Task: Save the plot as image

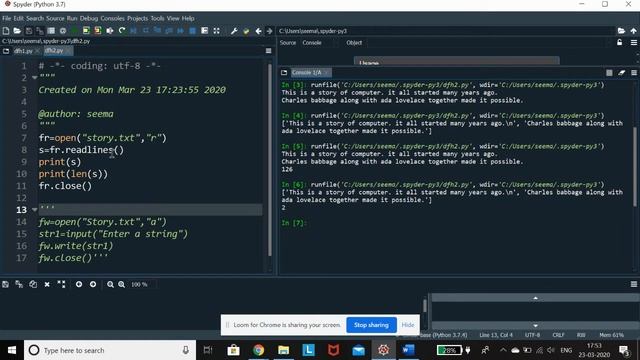Action: click(x=5, y=284)
